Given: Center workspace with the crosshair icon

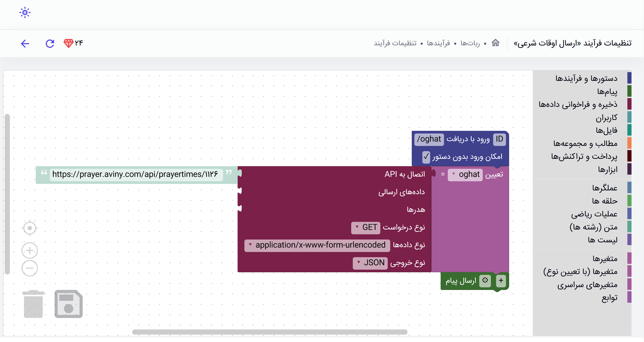Looking at the screenshot, I should click(x=30, y=228).
